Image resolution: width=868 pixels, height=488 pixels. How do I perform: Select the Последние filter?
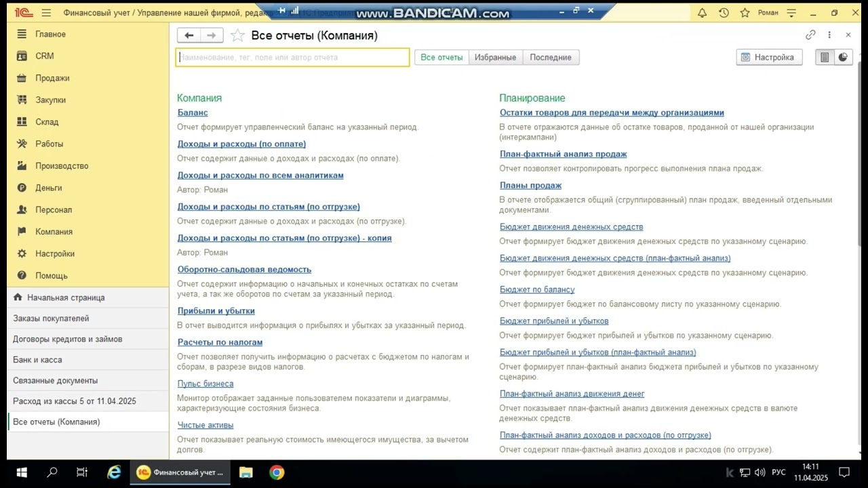[551, 58]
